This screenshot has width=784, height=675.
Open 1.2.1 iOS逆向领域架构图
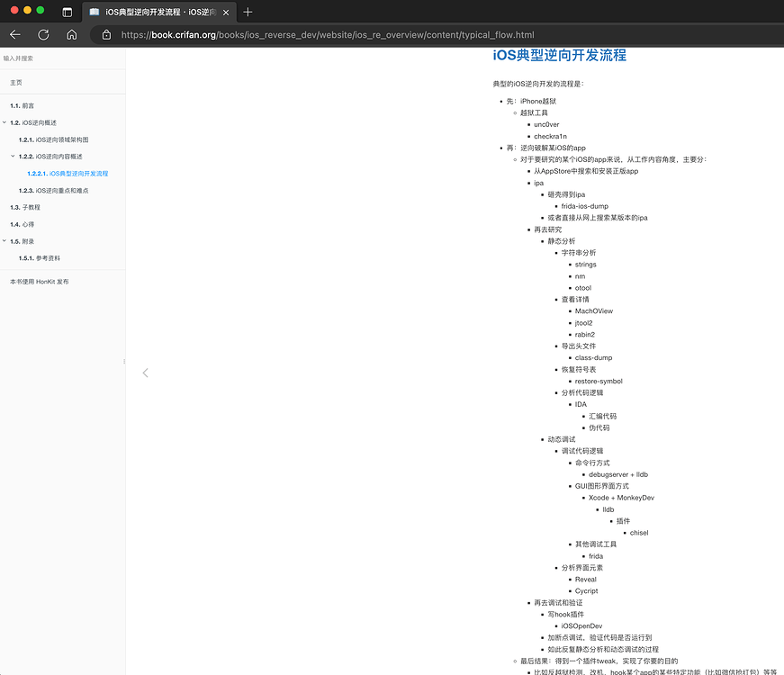54,139
